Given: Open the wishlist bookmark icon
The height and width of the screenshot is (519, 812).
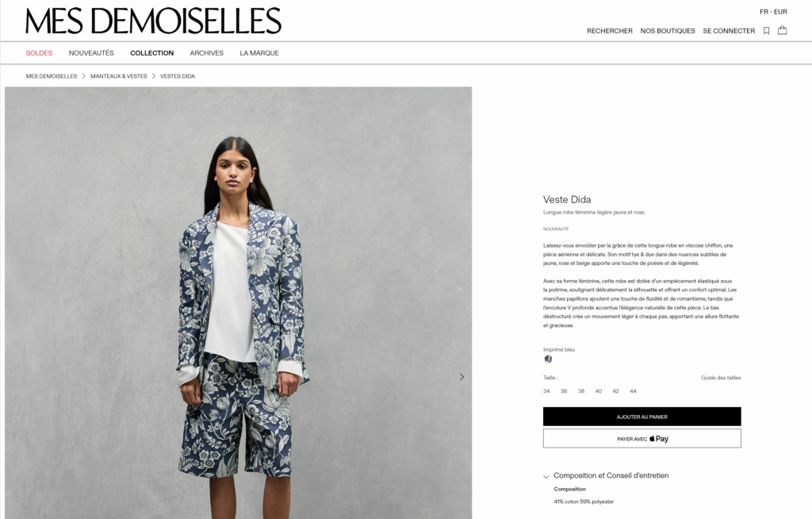Looking at the screenshot, I should [x=767, y=31].
